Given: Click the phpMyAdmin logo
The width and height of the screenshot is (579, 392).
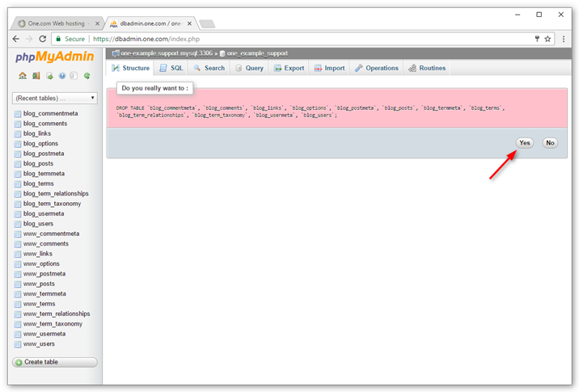Looking at the screenshot, I should pos(56,57).
